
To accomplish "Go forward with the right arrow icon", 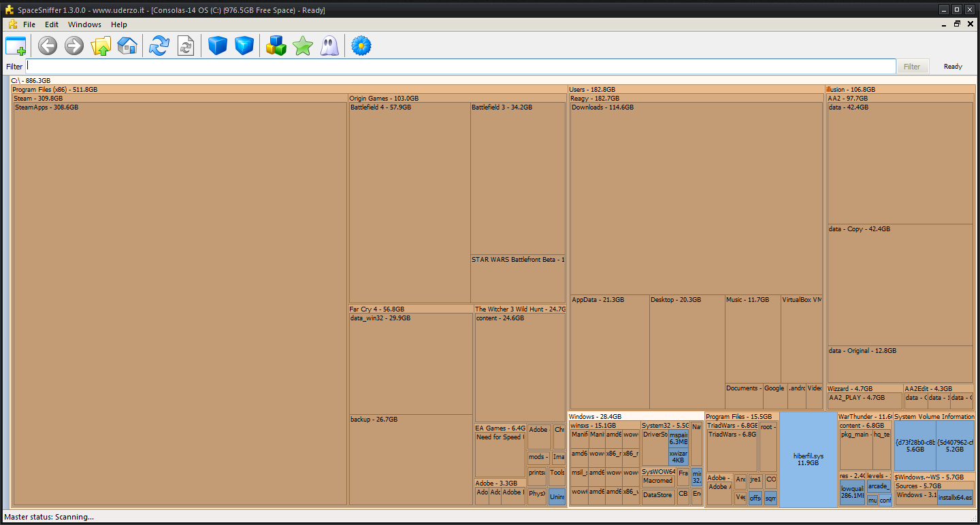I will pyautogui.click(x=74, y=46).
